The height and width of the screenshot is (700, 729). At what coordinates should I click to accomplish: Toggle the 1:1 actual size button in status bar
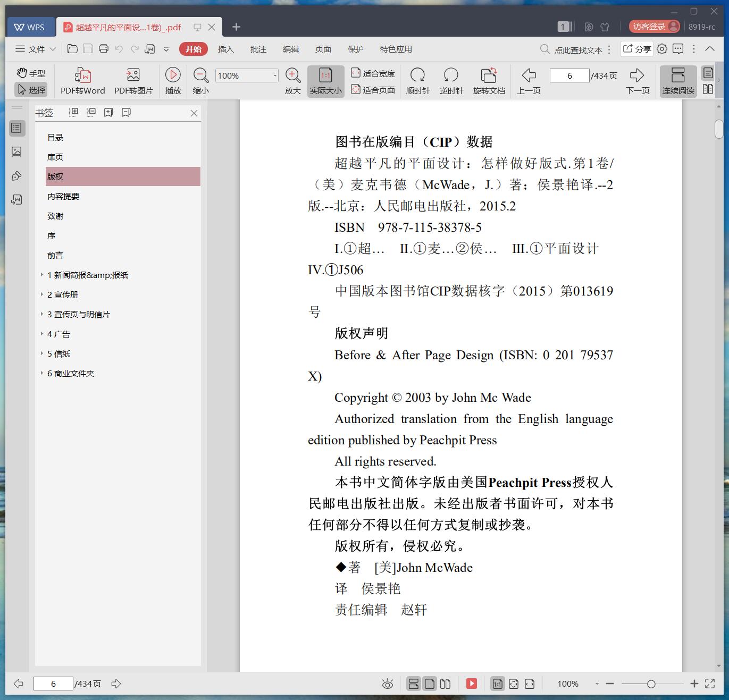pos(497,684)
